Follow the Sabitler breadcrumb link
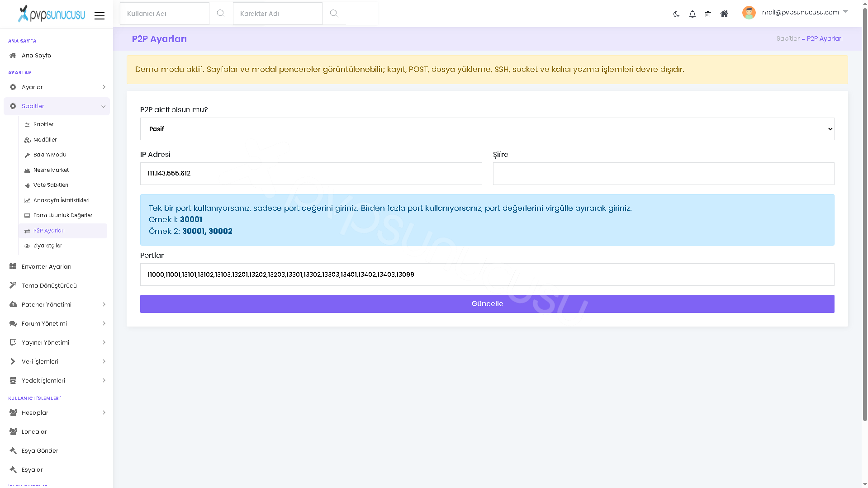The width and height of the screenshot is (868, 488). click(x=788, y=38)
